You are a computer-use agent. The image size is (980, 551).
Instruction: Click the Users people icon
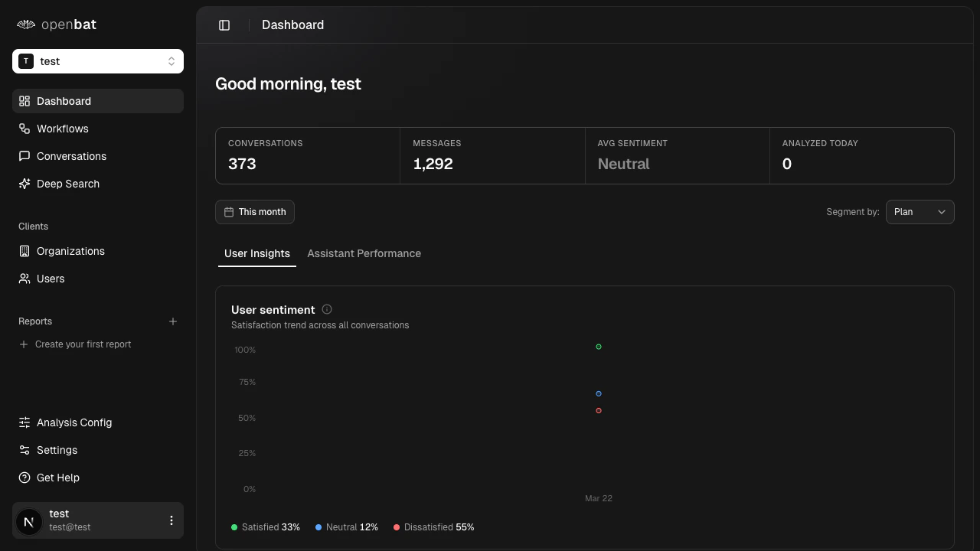[24, 279]
